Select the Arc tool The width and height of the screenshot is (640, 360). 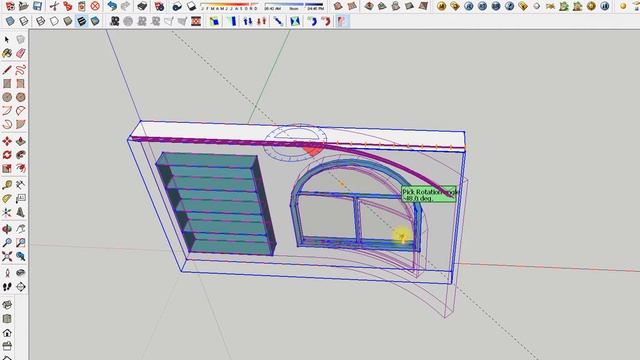[7, 111]
